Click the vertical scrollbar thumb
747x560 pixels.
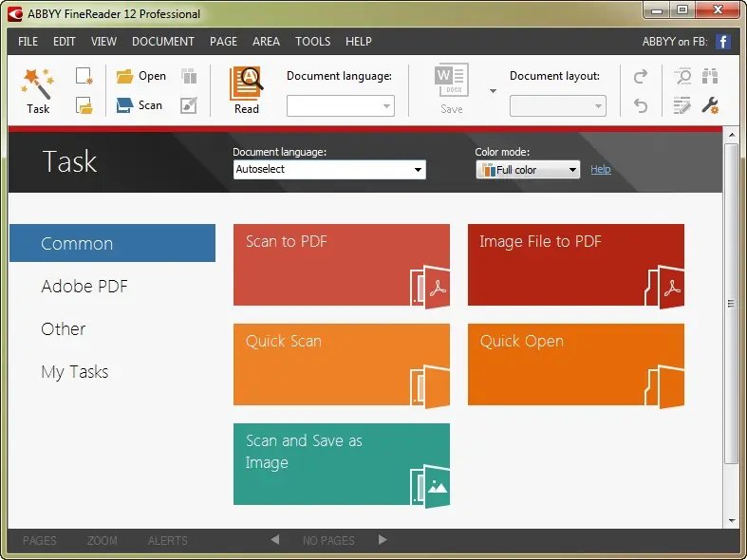[x=731, y=304]
